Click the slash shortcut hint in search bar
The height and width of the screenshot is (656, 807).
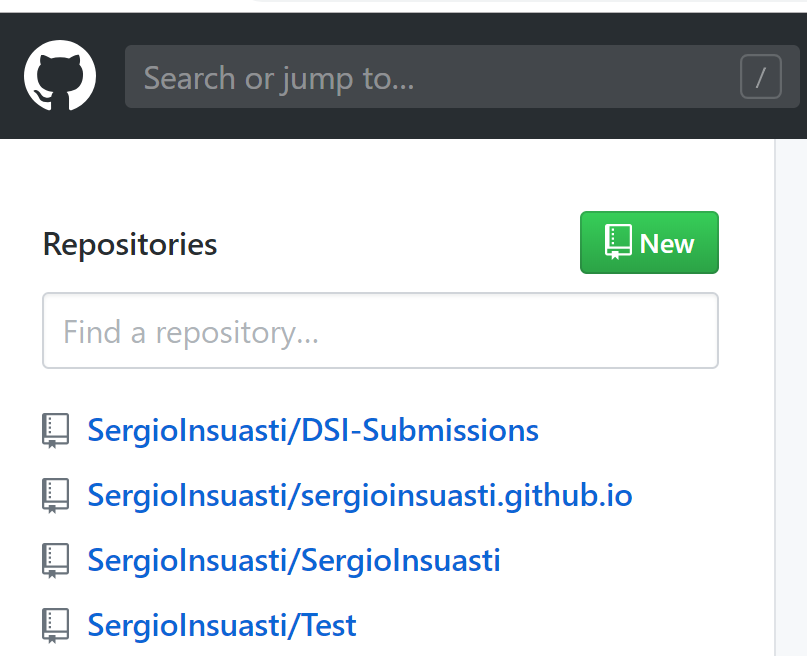(761, 77)
